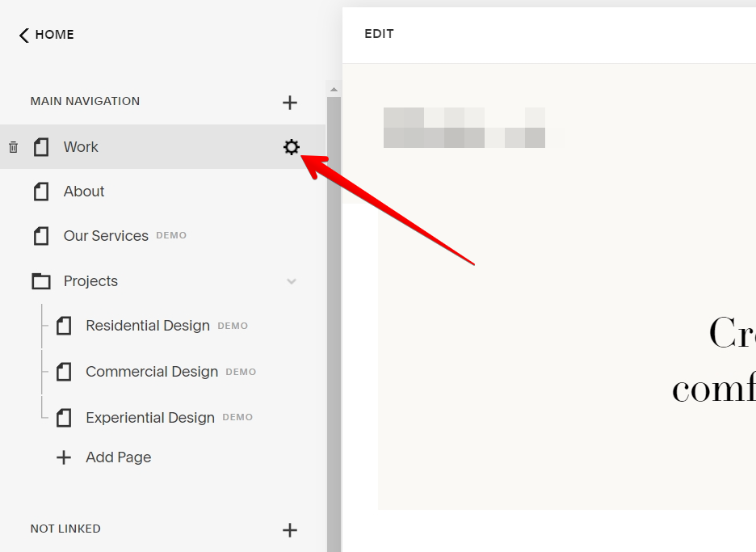Image resolution: width=756 pixels, height=552 pixels.
Task: Select the Our Services demo page
Action: tap(105, 235)
